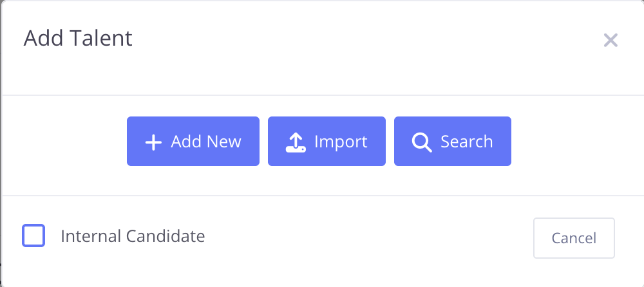Dismiss the dialog using the Cancel button
This screenshot has height=287, width=644.
pyautogui.click(x=574, y=238)
